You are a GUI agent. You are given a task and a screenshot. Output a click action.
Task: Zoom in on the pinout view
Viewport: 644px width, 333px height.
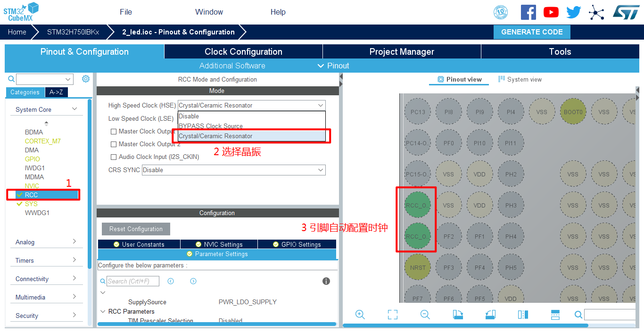pyautogui.click(x=360, y=315)
